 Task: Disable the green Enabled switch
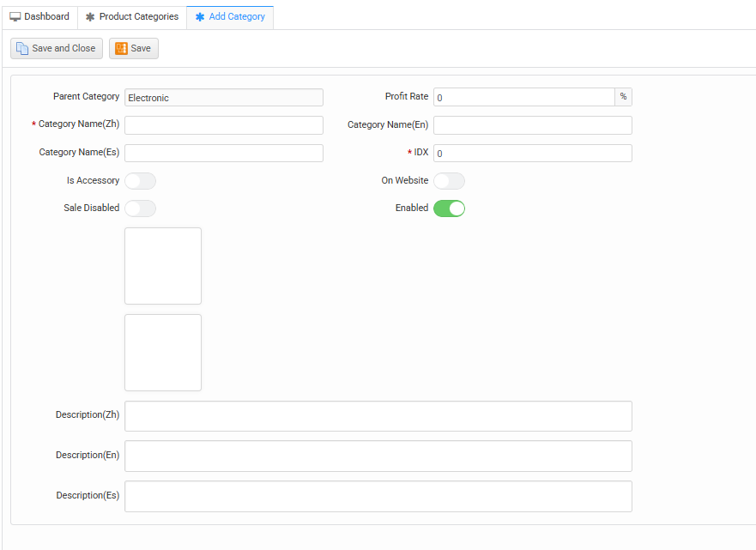pos(449,209)
